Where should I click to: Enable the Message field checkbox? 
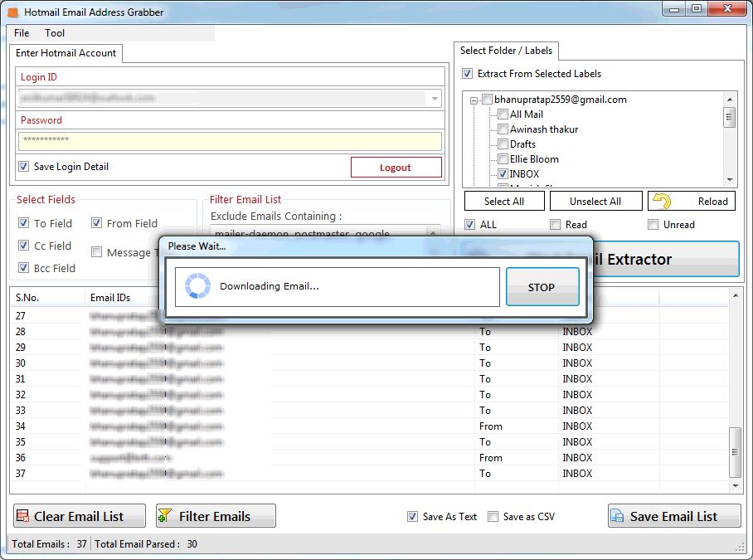pos(96,252)
